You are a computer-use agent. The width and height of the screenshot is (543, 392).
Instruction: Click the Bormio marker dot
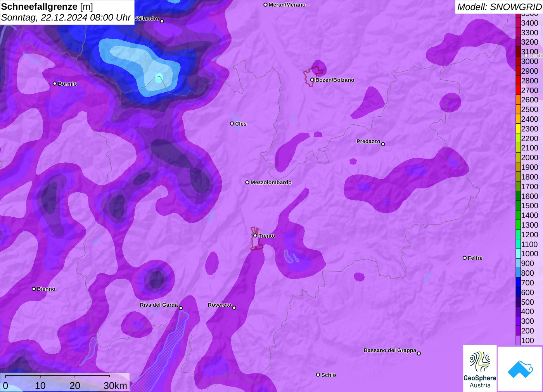tap(55, 83)
